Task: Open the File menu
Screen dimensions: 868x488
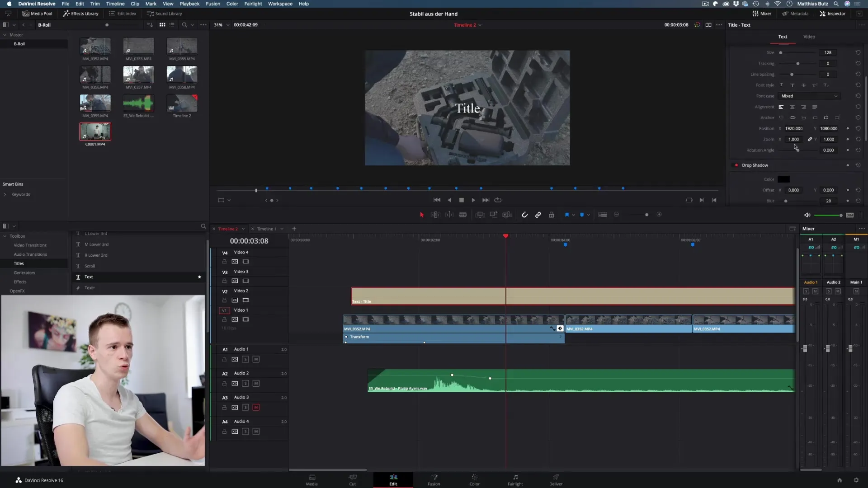Action: click(x=66, y=4)
